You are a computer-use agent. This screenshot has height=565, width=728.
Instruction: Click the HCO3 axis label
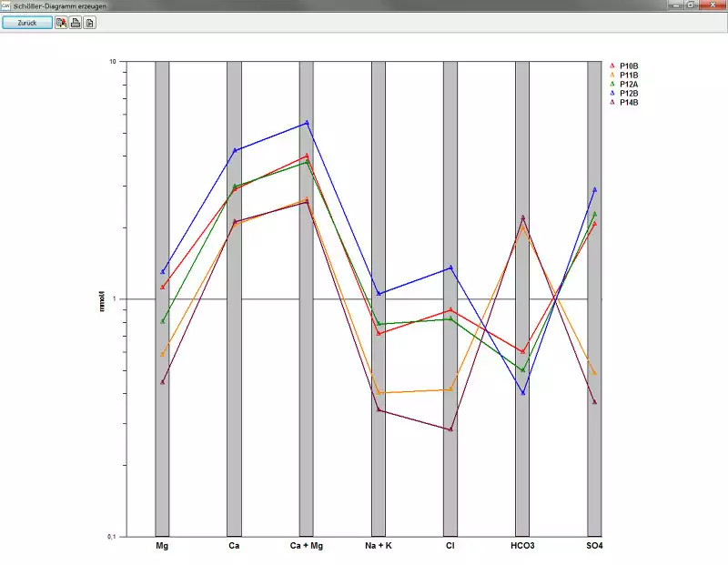(x=522, y=546)
